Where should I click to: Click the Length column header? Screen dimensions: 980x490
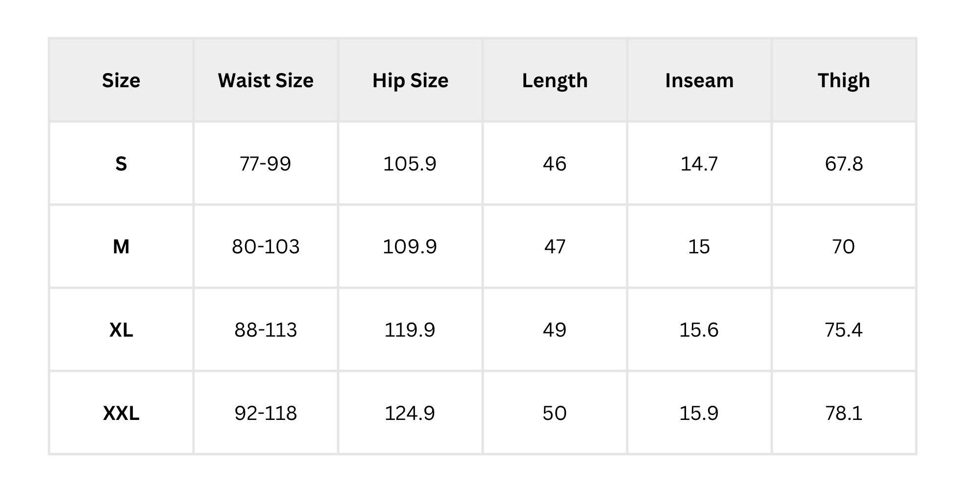pos(555,80)
